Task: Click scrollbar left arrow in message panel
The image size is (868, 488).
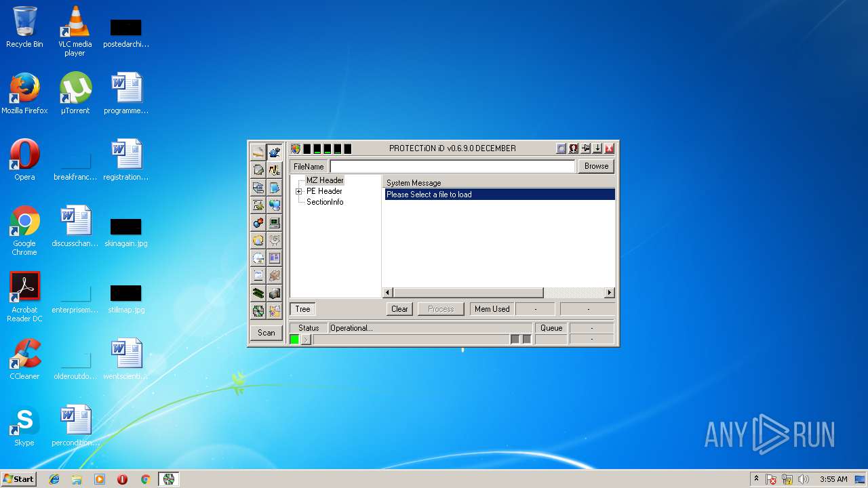Action: coord(388,293)
